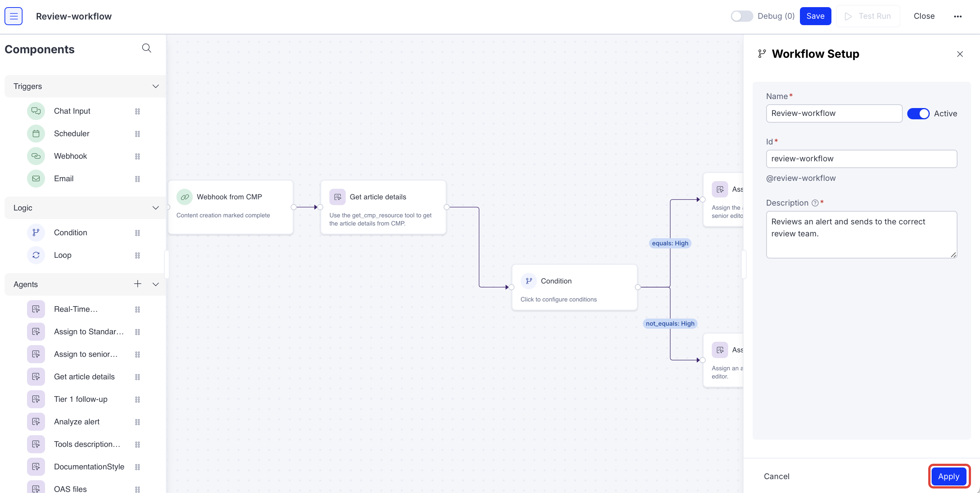Click the Description help question icon
Screen dimensions: 980x493
[815, 203]
